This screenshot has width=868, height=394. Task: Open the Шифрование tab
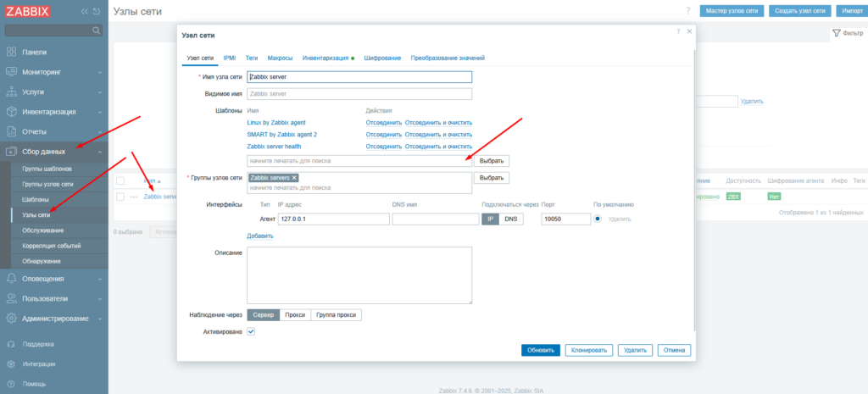tap(382, 58)
